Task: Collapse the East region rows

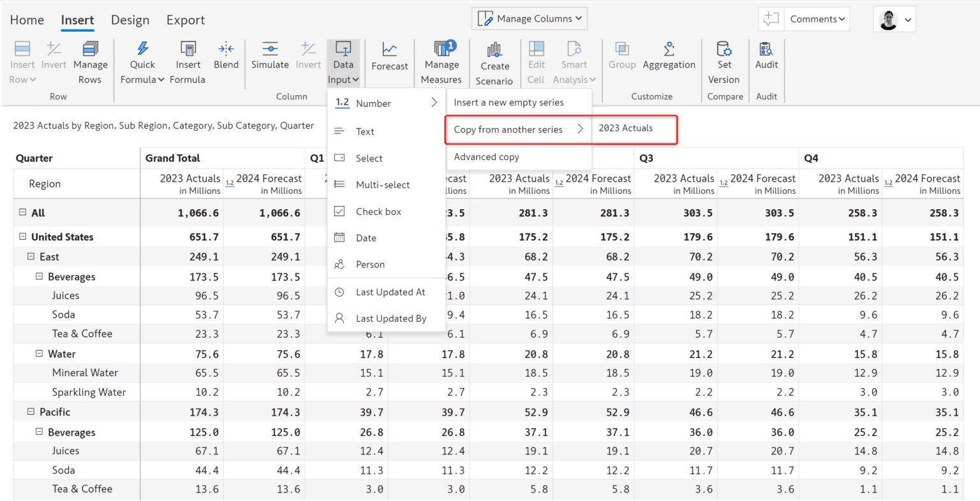Action: 30,256
